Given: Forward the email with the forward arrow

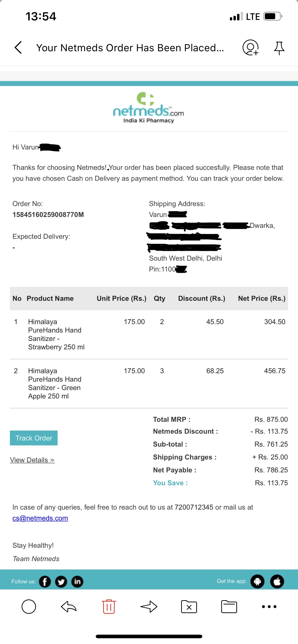Looking at the screenshot, I should click(149, 606).
